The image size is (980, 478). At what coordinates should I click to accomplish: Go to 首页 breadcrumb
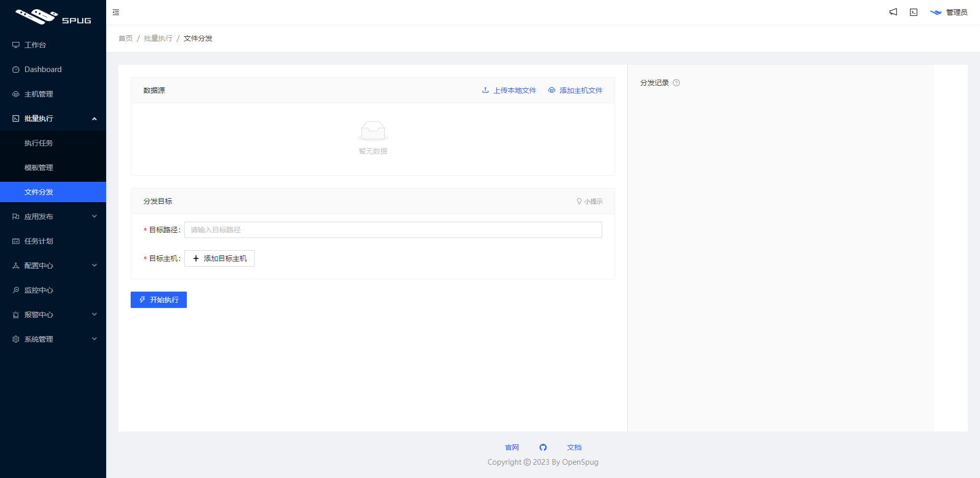[x=126, y=38]
